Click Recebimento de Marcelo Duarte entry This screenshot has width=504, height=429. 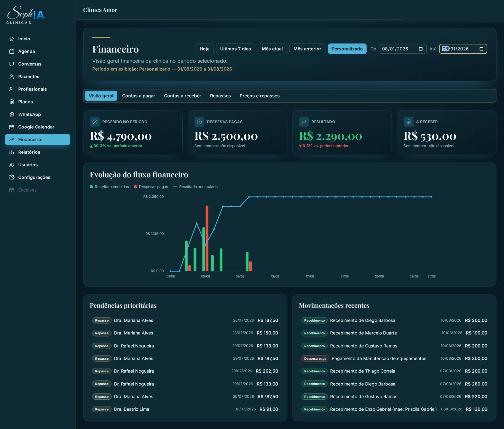click(x=394, y=333)
